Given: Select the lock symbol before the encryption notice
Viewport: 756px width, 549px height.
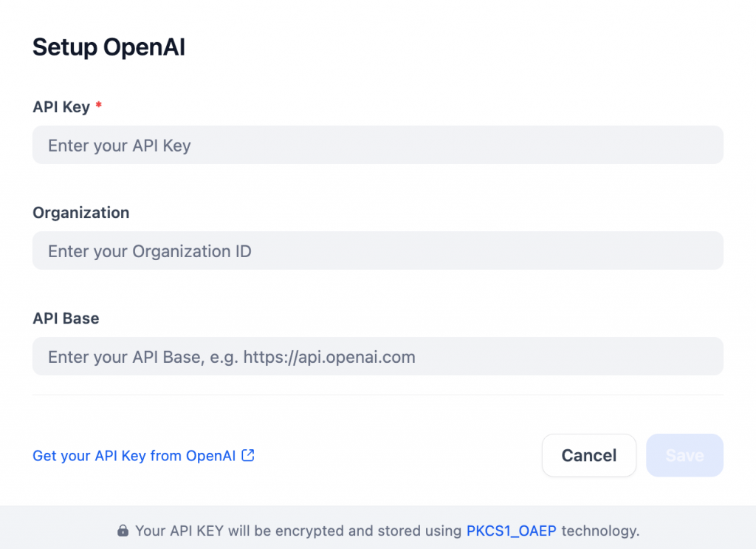Looking at the screenshot, I should [123, 531].
